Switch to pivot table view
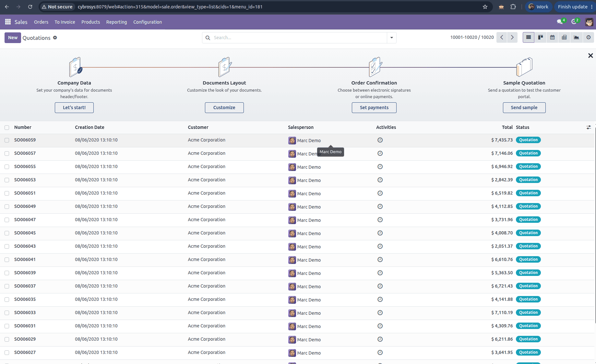This screenshot has width=596, height=364. click(x=564, y=38)
